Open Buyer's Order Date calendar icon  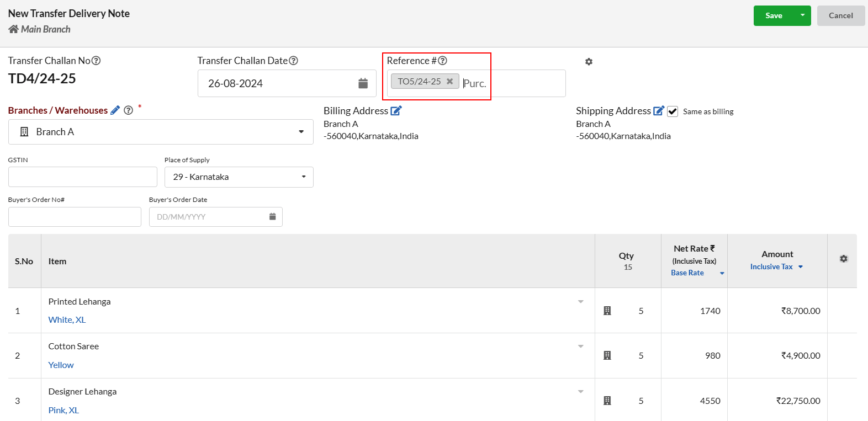272,217
